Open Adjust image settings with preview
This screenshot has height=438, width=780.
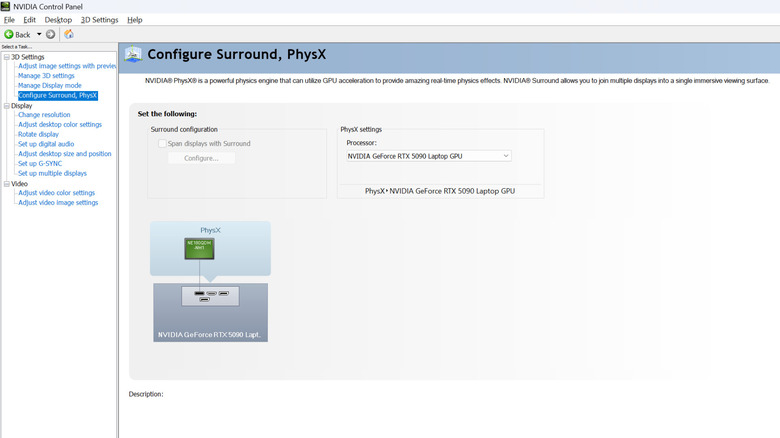pyautogui.click(x=67, y=66)
